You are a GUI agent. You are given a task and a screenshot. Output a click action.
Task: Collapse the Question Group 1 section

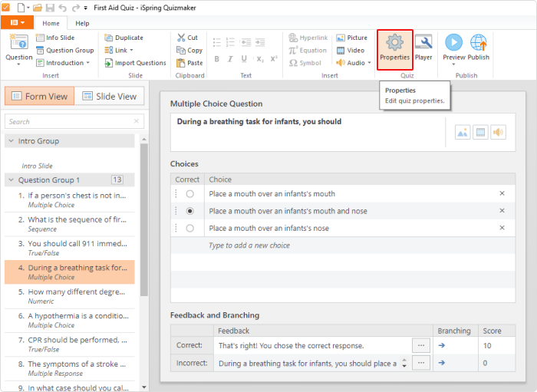[12, 180]
